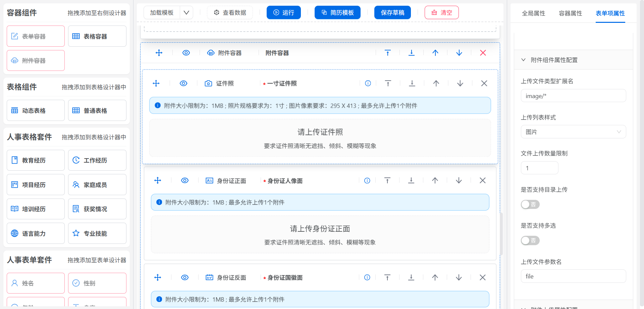This screenshot has width=644, height=309.
Task: Collapse the 附件组件属性配置 section
Action: (x=523, y=60)
